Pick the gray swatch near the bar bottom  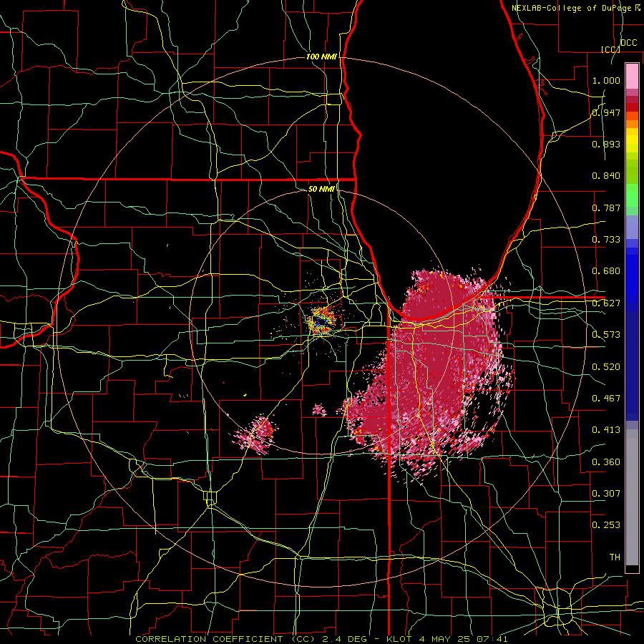(x=632, y=497)
